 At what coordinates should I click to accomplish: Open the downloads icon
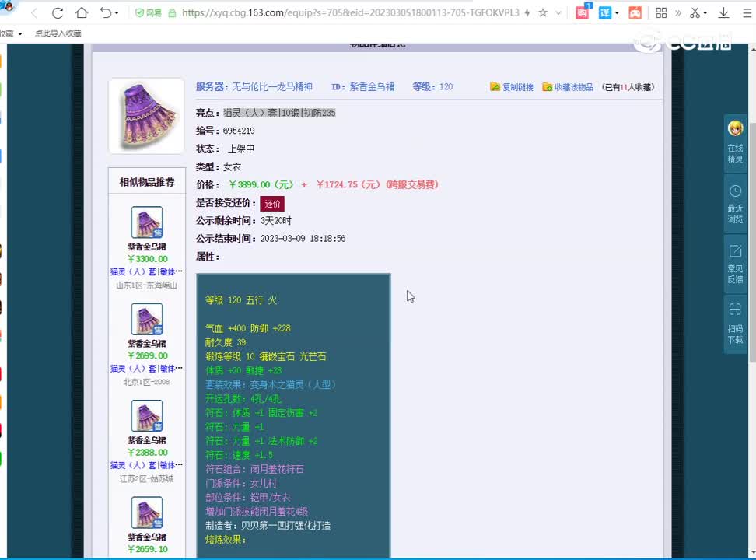pyautogui.click(x=723, y=13)
